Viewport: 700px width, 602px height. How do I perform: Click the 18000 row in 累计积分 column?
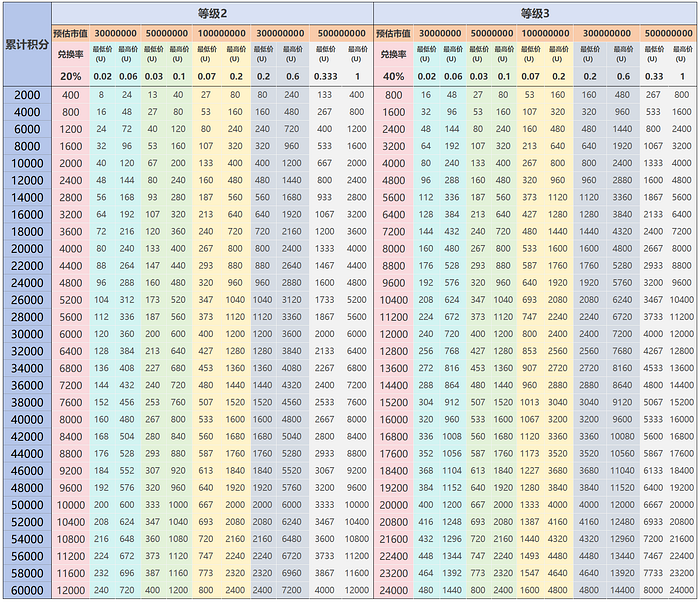pos(27,231)
